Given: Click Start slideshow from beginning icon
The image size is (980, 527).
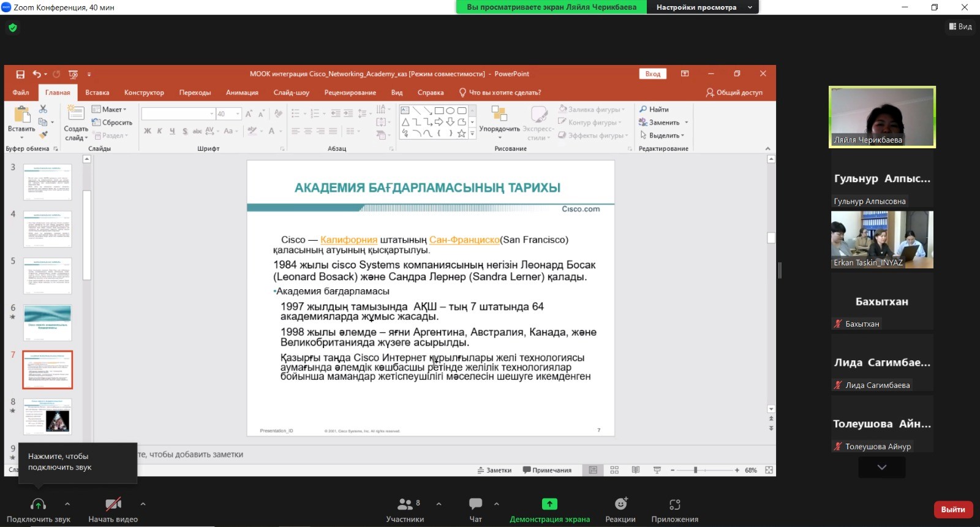Looking at the screenshot, I should pos(73,74).
